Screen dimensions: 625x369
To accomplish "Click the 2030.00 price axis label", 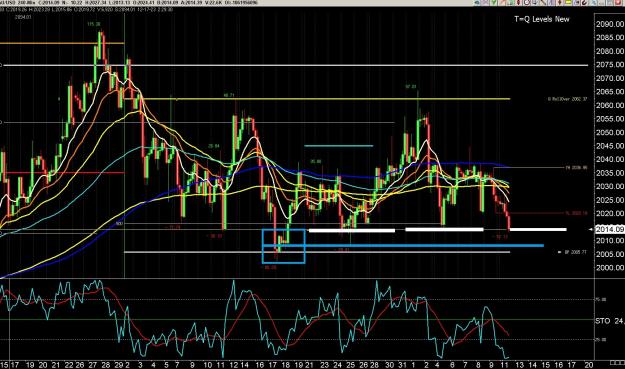I will (610, 186).
